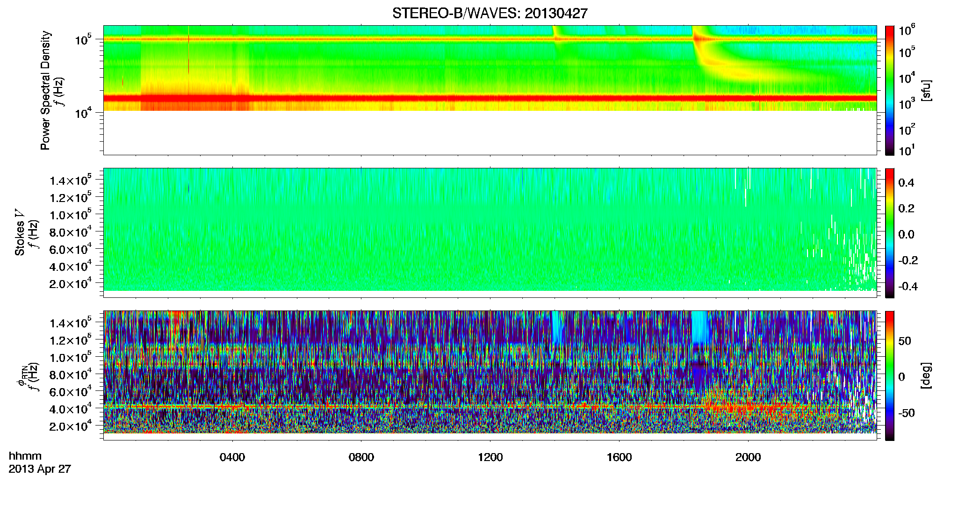Screen dimensions: 980x505
Task: Click the -0.2 label on Stokes color bar
Action: tap(908, 260)
